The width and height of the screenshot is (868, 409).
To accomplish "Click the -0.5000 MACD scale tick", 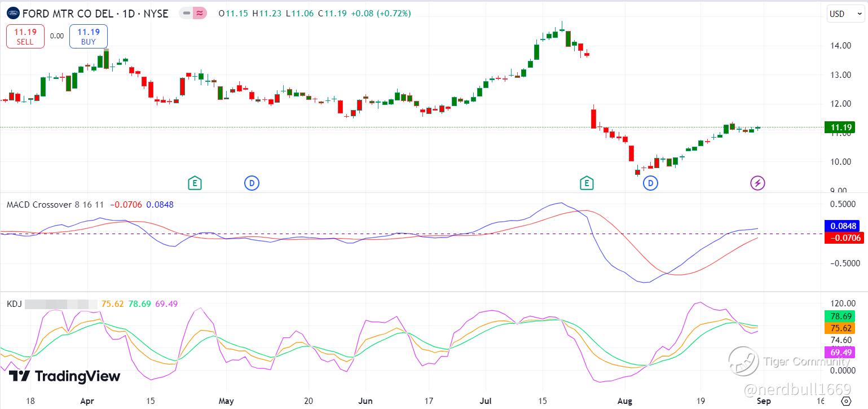I will pos(844,263).
